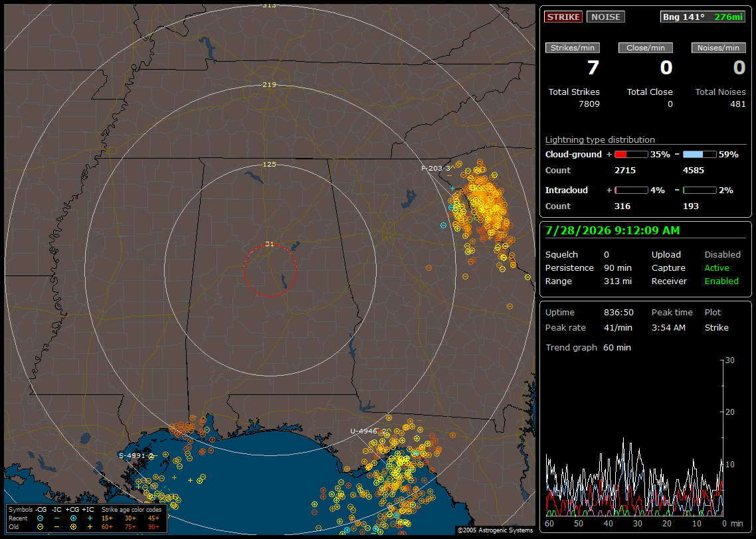
Task: Click the recent -CG symbol in legend
Action: (x=41, y=518)
